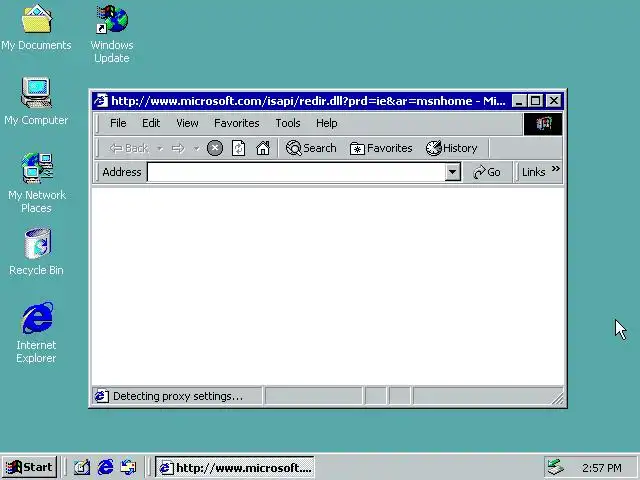The height and width of the screenshot is (480, 640).
Task: Click the microsoft.com taskbar button
Action: pos(235,467)
